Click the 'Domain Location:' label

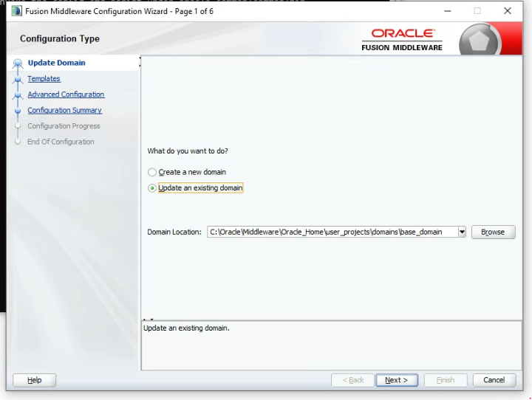pos(174,232)
